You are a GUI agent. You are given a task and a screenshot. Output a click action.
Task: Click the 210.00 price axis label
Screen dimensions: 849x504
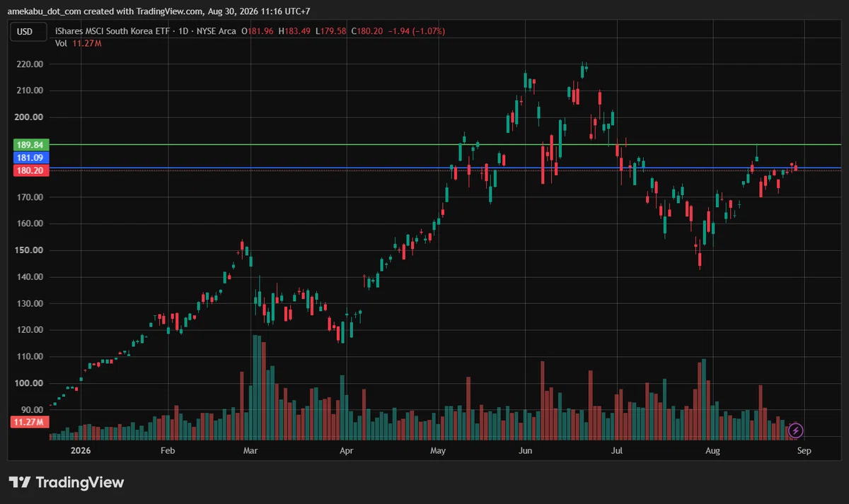coord(29,90)
